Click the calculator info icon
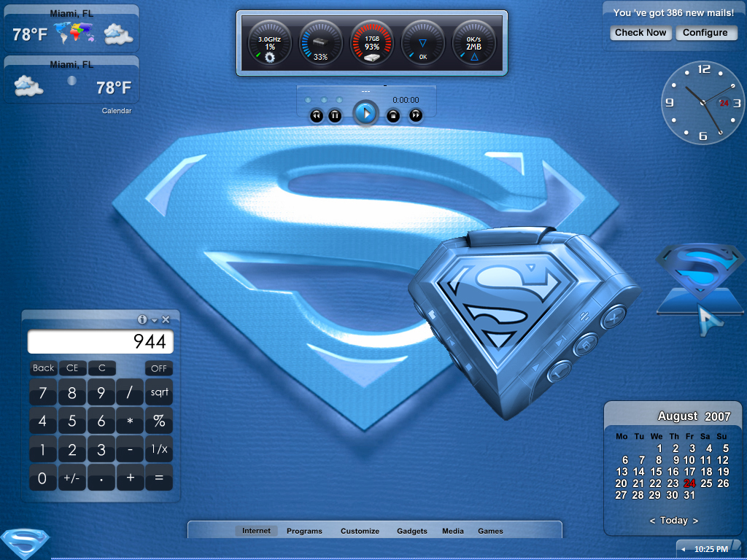The image size is (747, 560). pos(142,319)
